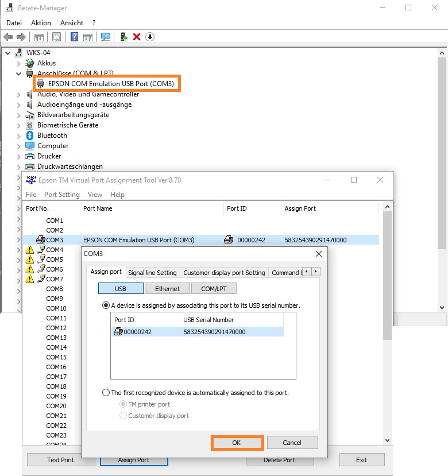Click the action pane toolbar icon next to help

[88, 37]
